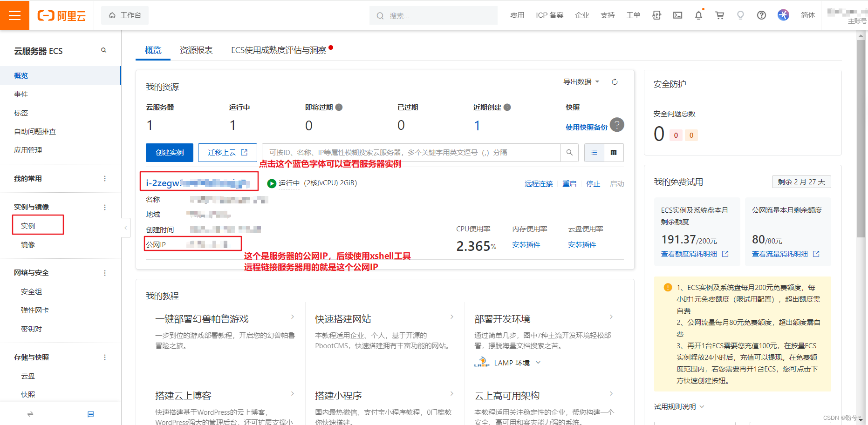Open 实例 in the sidebar
868x425 pixels.
(28, 226)
